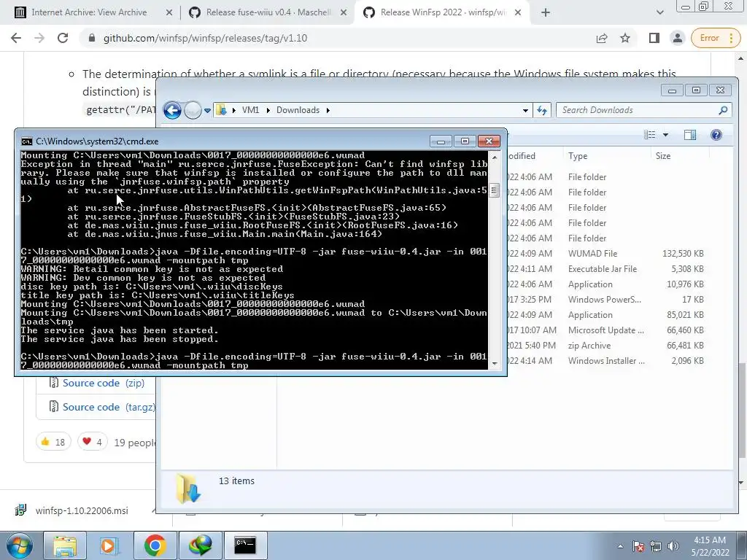This screenshot has width=747, height=560.
Task: Switch to Release fuse-wiiu v0.4 tab
Action: (x=268, y=12)
